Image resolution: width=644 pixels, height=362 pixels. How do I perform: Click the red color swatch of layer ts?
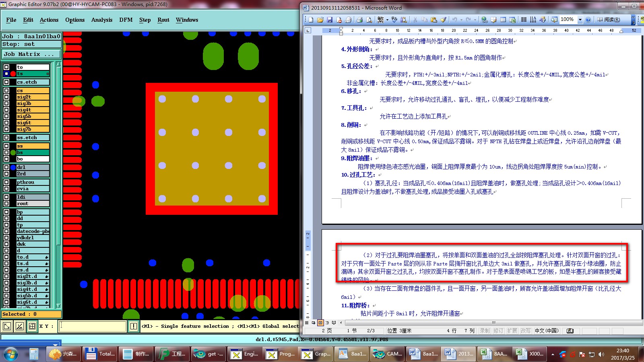click(13, 74)
